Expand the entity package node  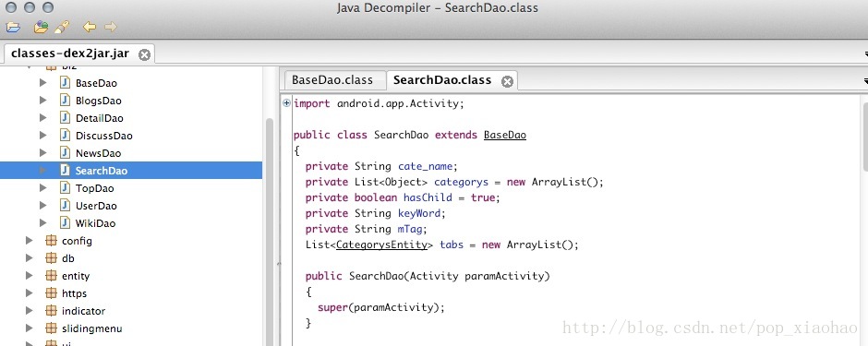coord(29,276)
